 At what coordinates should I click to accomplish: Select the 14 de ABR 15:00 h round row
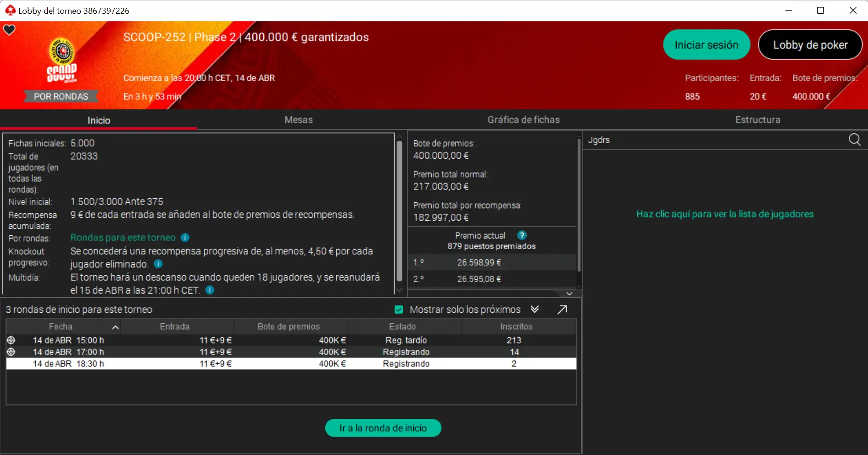(x=291, y=340)
